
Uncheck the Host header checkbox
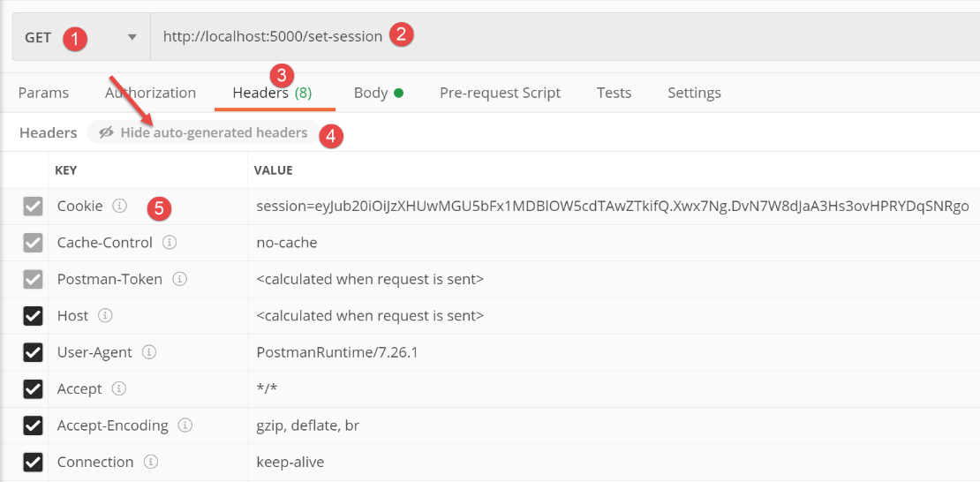point(33,316)
